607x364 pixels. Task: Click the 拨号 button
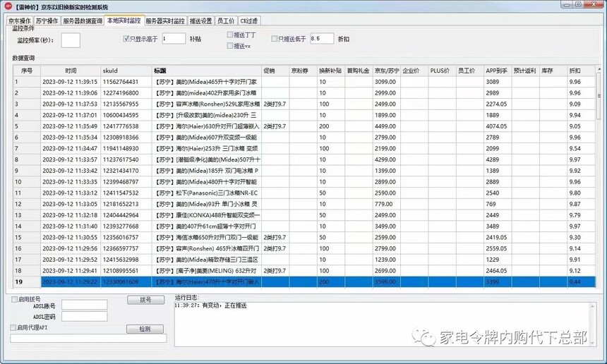tap(145, 300)
